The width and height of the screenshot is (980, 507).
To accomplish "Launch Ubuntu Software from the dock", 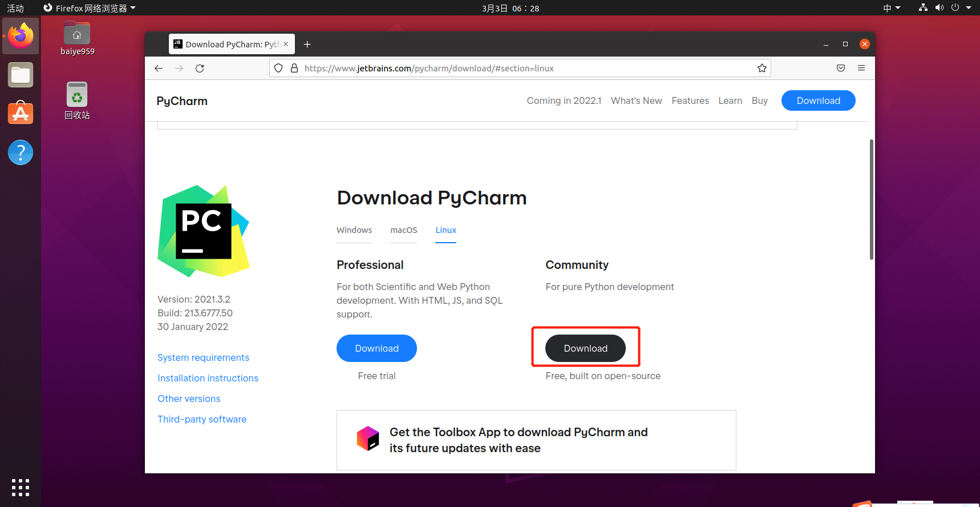I will 21,113.
